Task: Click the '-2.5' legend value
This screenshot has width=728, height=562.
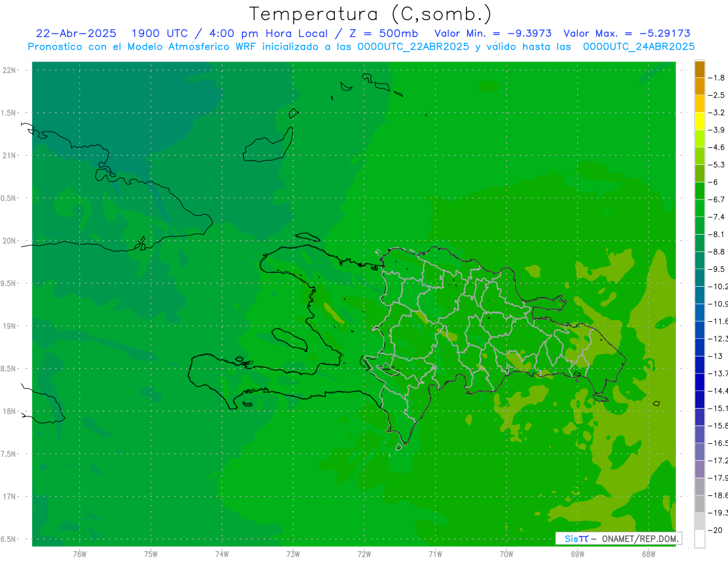Action: point(717,95)
